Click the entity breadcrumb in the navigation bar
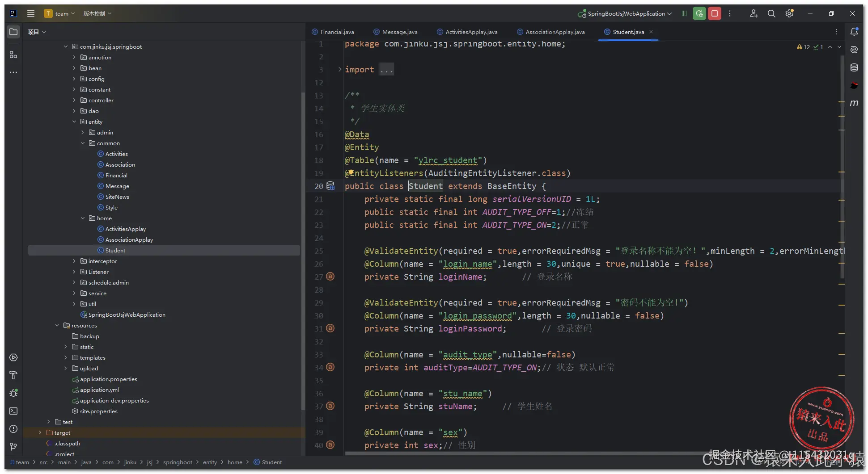 (x=210, y=462)
